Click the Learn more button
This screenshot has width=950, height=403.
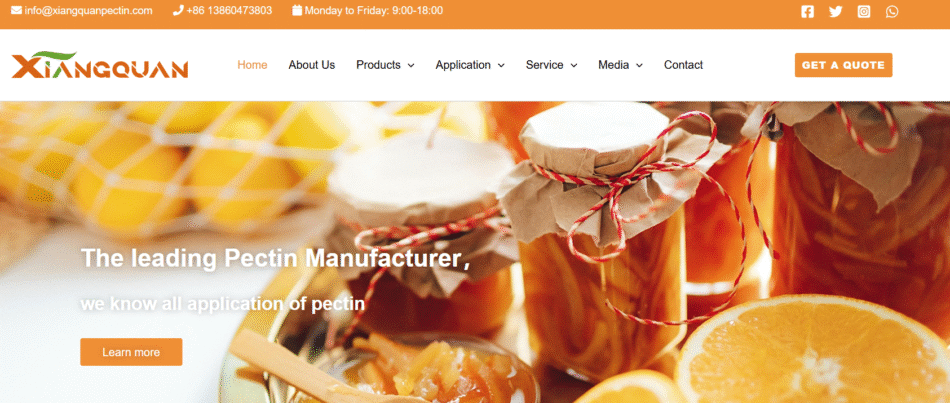click(x=131, y=352)
